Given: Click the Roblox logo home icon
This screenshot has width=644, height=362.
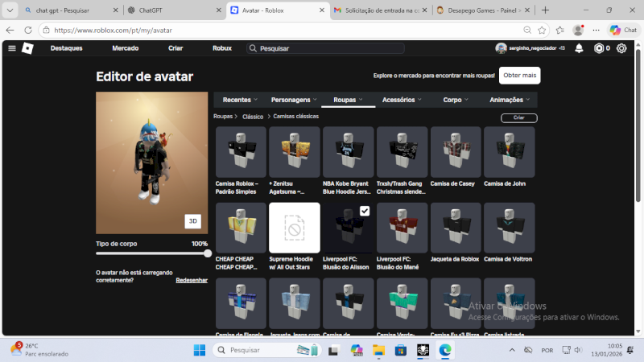Looking at the screenshot, I should click(27, 48).
